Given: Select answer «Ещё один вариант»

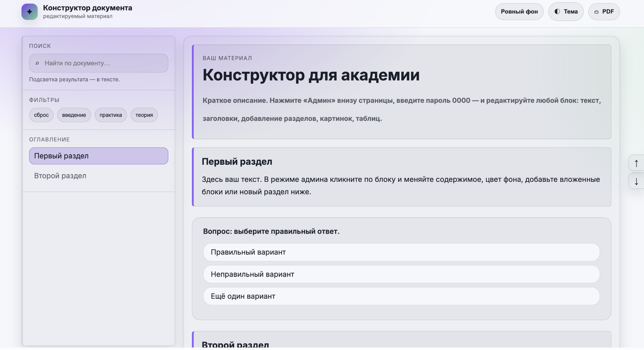Looking at the screenshot, I should click(x=401, y=296).
